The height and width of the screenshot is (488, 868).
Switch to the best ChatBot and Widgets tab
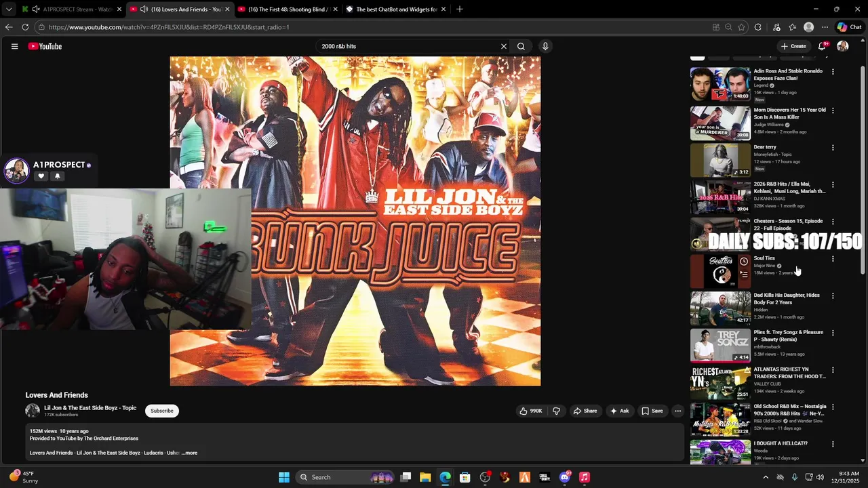pos(395,9)
